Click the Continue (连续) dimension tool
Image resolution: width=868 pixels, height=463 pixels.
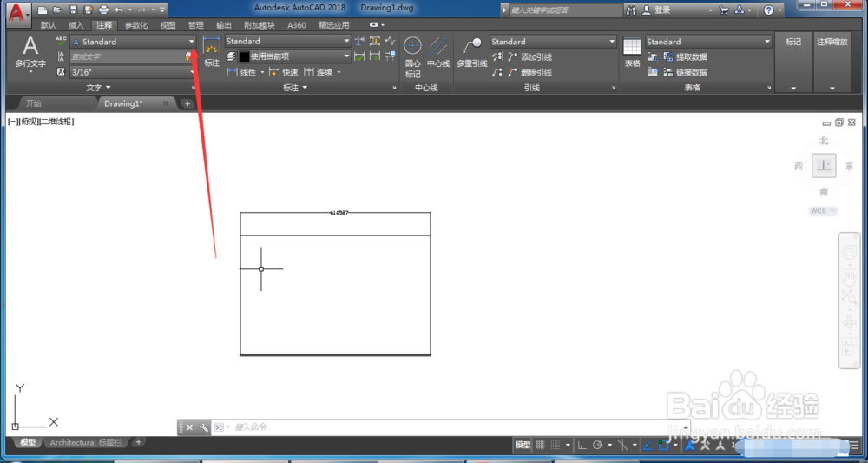(319, 73)
